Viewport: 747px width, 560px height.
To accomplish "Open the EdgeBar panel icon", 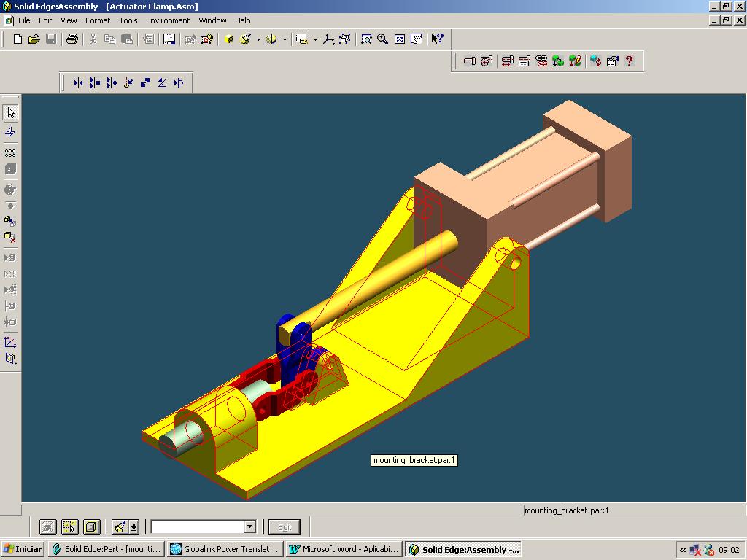I will pyautogui.click(x=169, y=39).
